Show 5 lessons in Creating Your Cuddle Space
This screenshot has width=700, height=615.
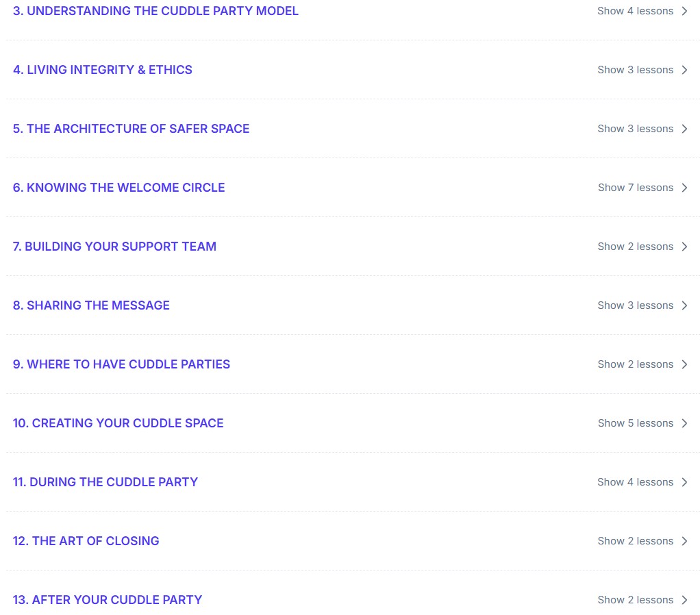[635, 423]
